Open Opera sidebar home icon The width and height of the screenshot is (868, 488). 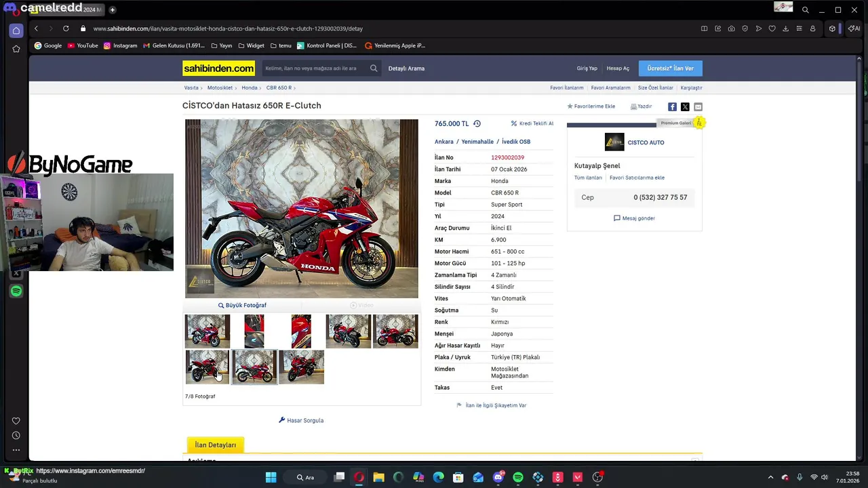(16, 30)
